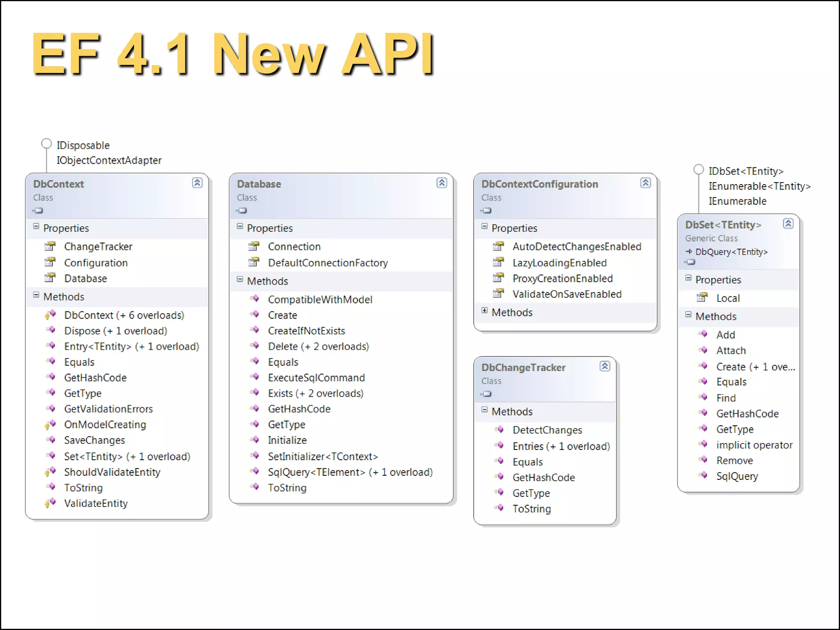Click the ValidateEntity method icon
This screenshot has width=840, height=630.
[50, 503]
